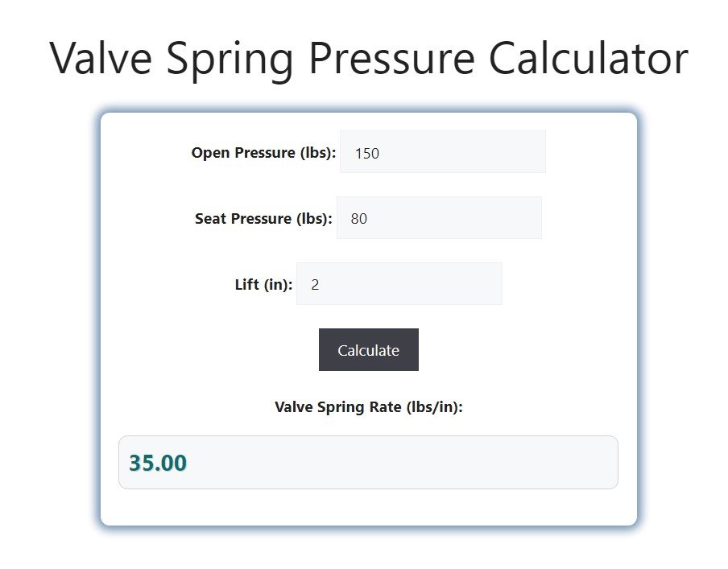This screenshot has width=728, height=569.
Task: Select the value 150 in Open Pressure
Action: [x=370, y=153]
